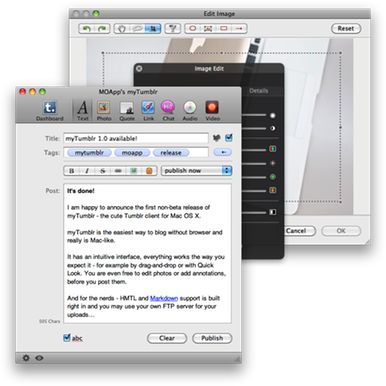Insert an image with the picture icon

click(x=133, y=171)
